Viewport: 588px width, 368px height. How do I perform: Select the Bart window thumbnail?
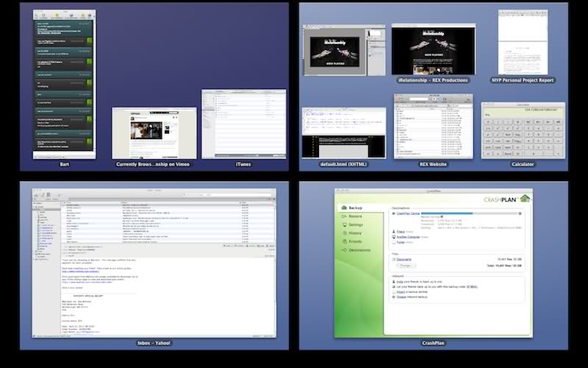point(64,84)
